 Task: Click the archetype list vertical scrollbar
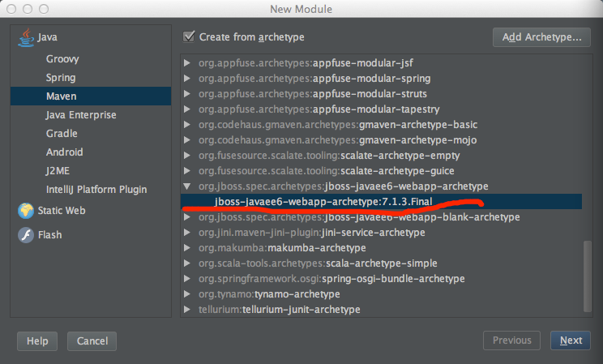(x=588, y=276)
